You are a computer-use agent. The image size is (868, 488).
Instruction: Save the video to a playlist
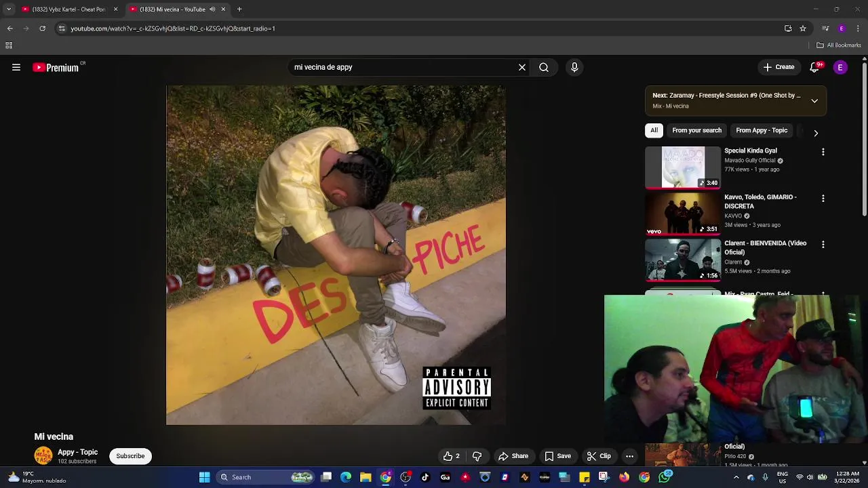(558, 456)
